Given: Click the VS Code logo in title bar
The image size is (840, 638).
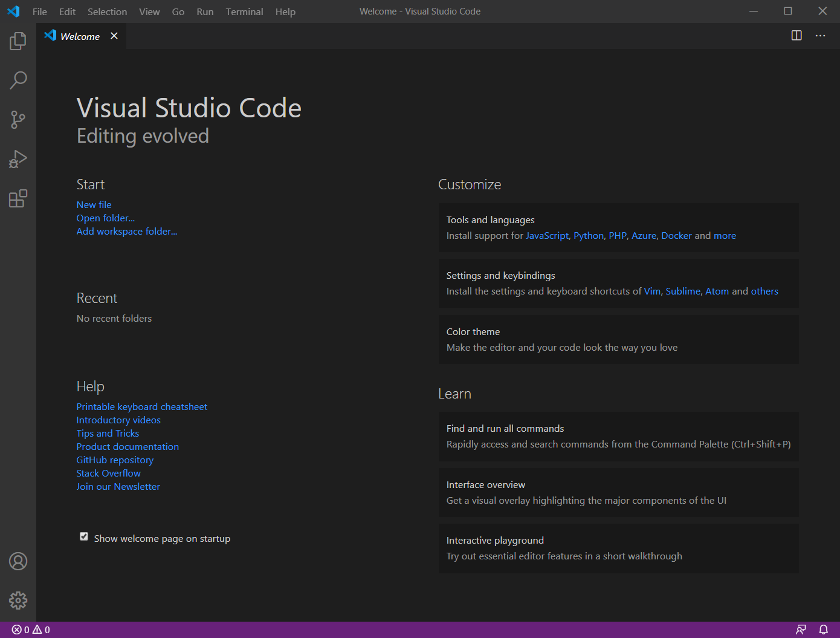Looking at the screenshot, I should [13, 11].
